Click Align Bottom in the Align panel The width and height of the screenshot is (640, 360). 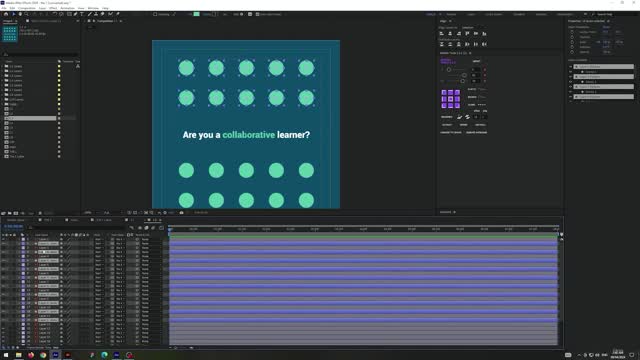click(x=484, y=33)
